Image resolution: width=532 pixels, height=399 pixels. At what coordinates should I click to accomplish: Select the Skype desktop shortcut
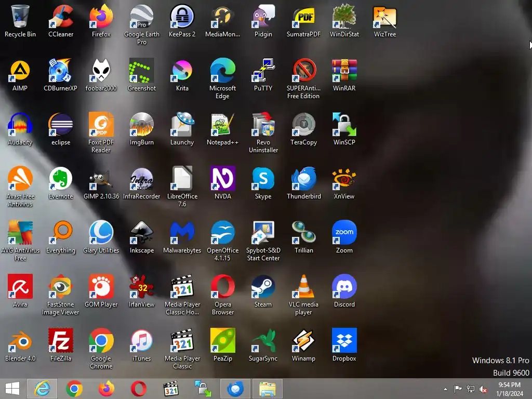pos(263,183)
